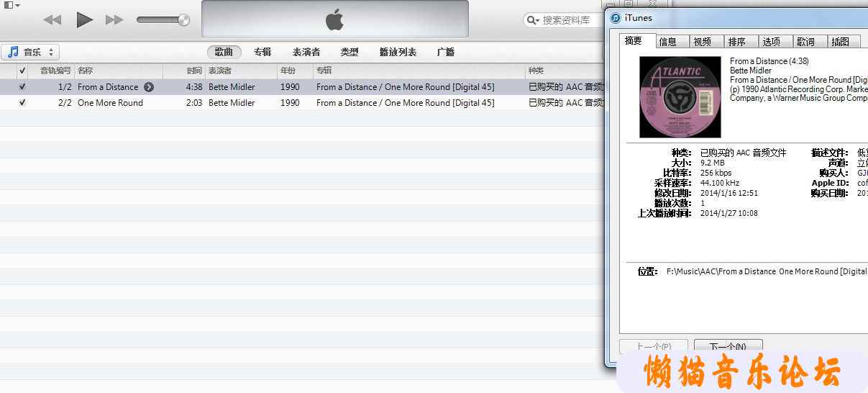
Task: Click the Atlantic album artwork thumbnail
Action: (680, 96)
